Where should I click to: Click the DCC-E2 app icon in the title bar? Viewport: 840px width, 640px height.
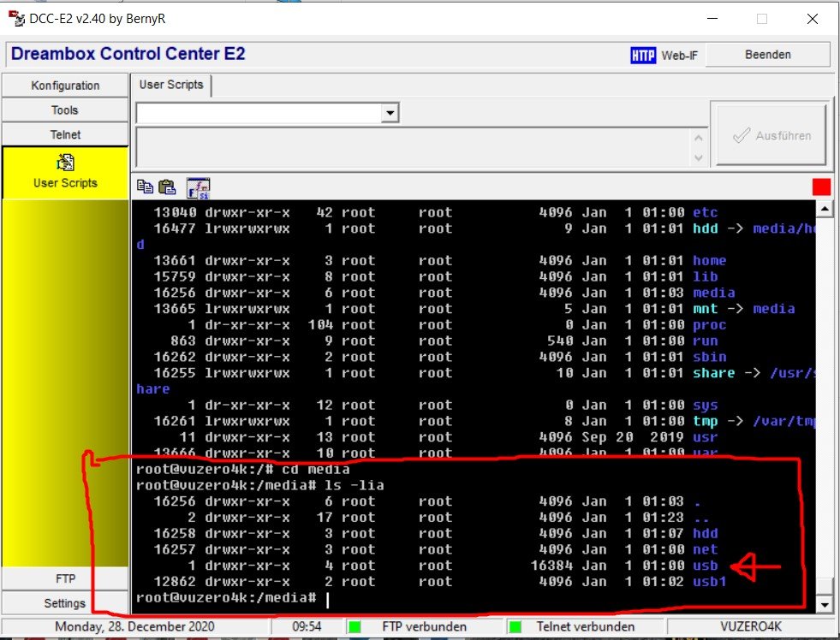pyautogui.click(x=16, y=18)
